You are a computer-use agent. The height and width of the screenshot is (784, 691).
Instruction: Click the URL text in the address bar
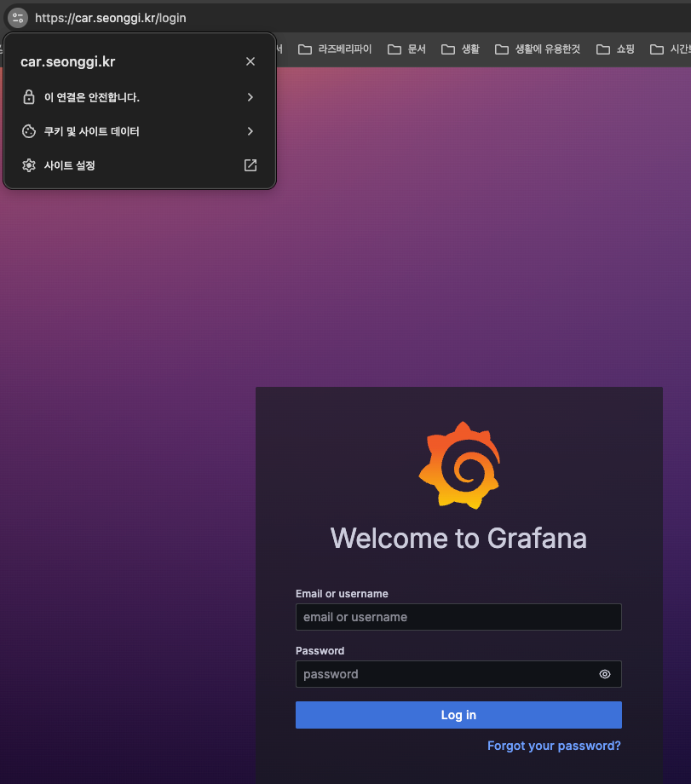111,18
